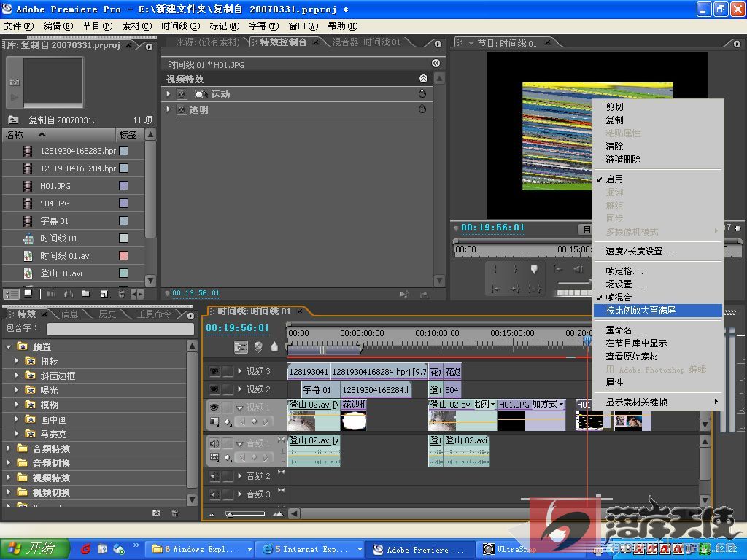Choose 速度/长度设置 in context menu
This screenshot has width=747, height=560.
pos(657,252)
